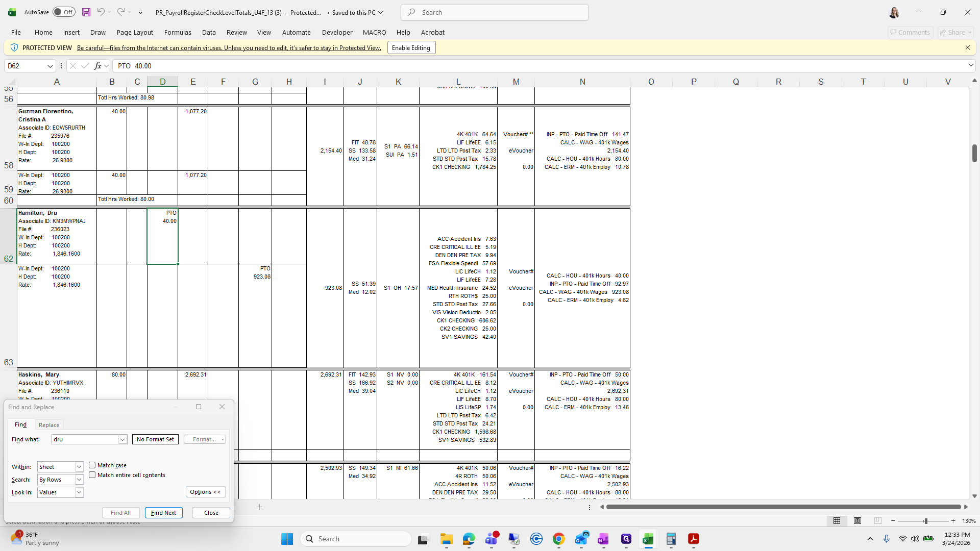Select the Page Break Preview icon

tap(877, 521)
